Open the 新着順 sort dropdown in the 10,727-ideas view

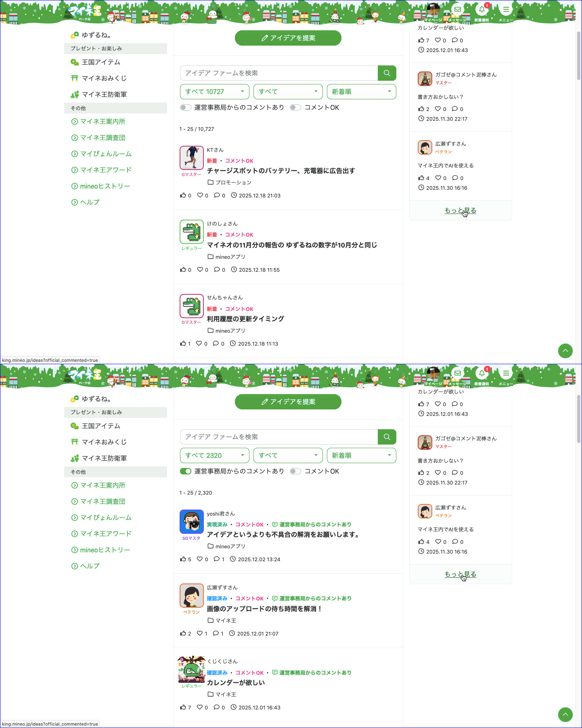coord(362,92)
